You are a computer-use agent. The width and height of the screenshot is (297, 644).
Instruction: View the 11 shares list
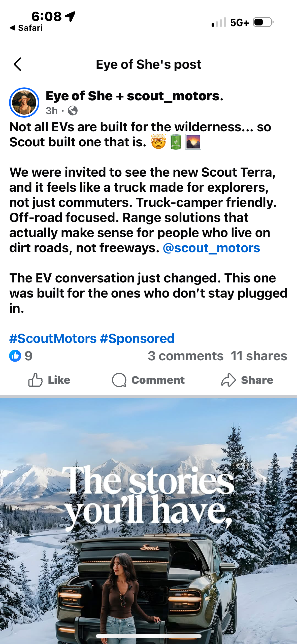click(259, 356)
